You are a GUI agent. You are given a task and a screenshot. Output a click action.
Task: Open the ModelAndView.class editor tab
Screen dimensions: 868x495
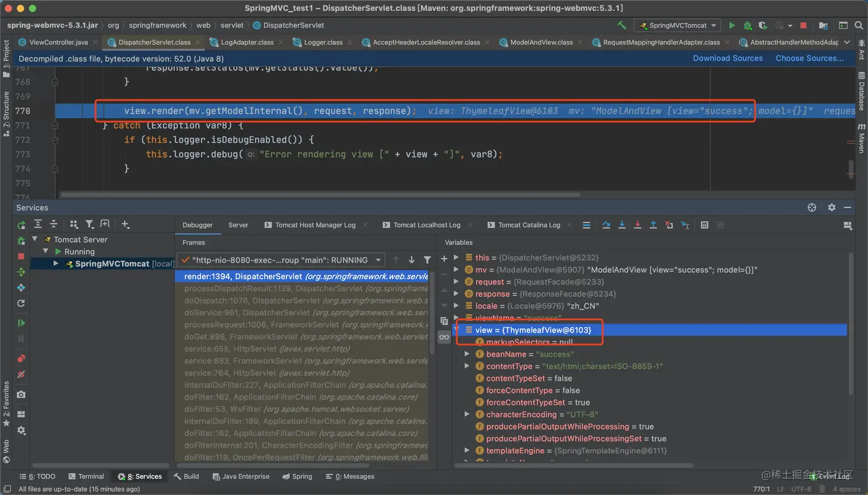click(541, 42)
